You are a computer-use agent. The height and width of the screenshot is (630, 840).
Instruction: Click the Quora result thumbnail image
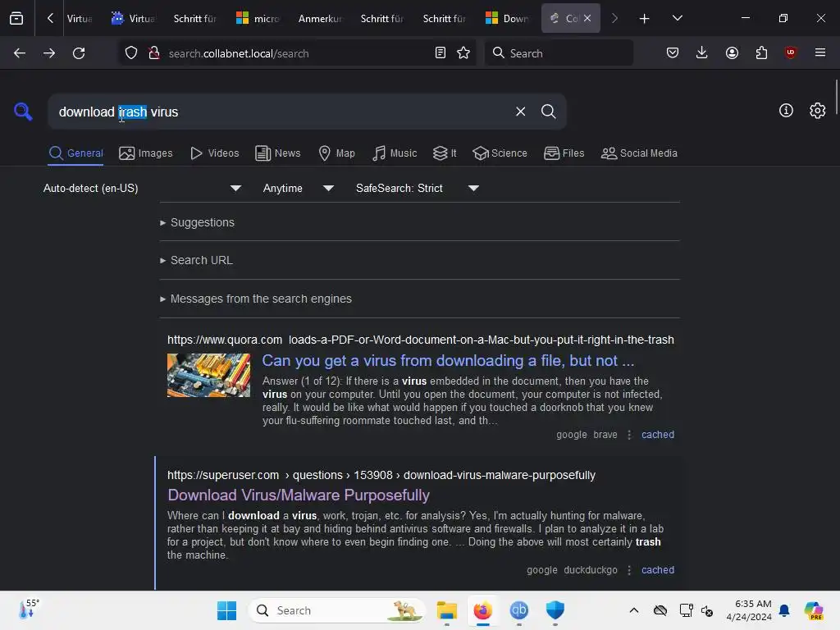coord(208,375)
